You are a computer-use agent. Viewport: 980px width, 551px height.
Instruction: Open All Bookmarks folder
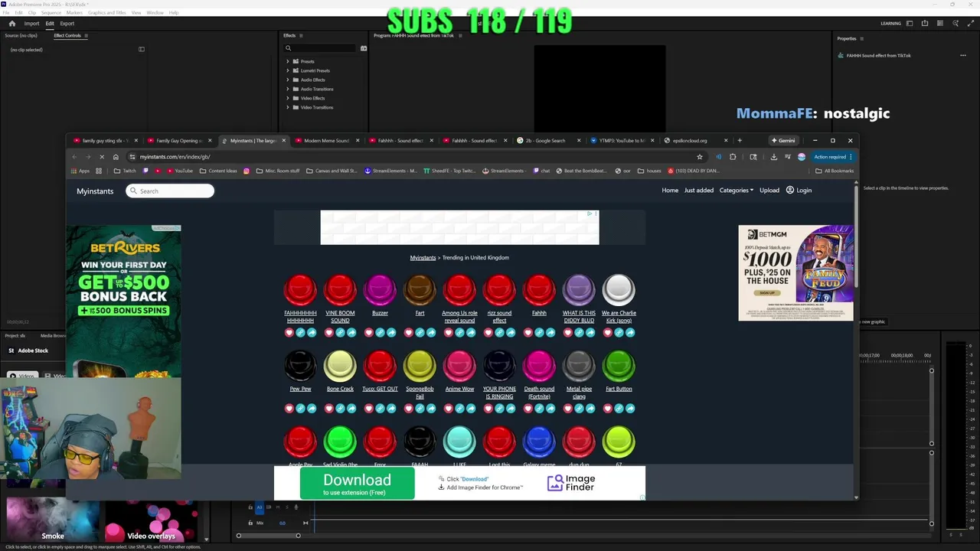[x=834, y=171]
